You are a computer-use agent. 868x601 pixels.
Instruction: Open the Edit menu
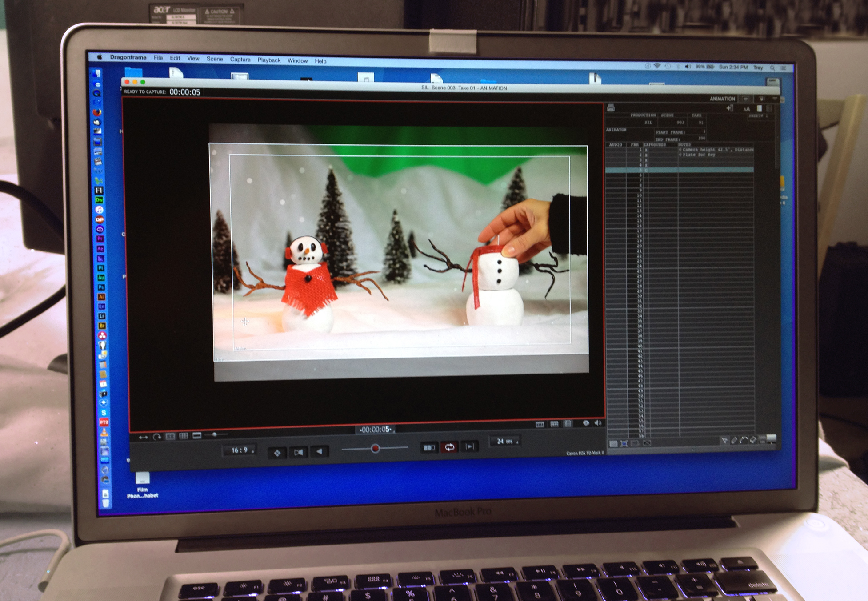pyautogui.click(x=175, y=58)
